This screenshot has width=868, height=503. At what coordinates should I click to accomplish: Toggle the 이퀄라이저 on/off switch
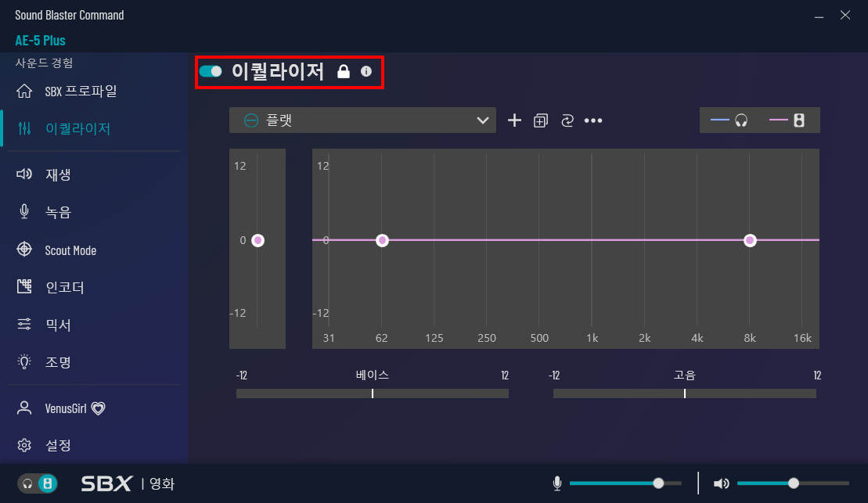coord(211,71)
